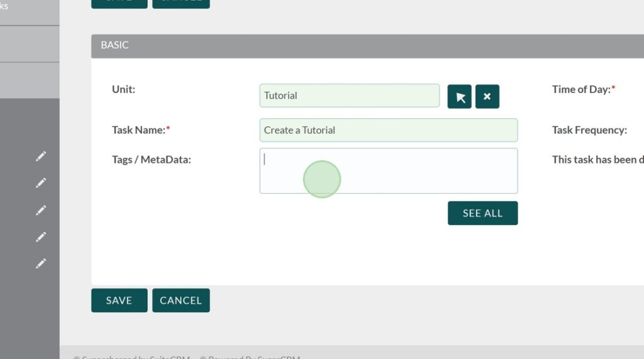The height and width of the screenshot is (359, 644).
Task: Open the Supercharged by SuiteCRM footer link
Action: (132, 357)
